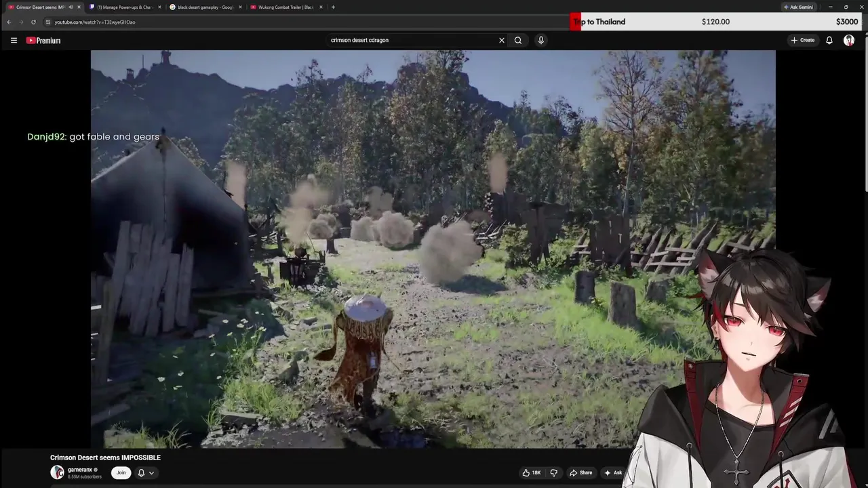Click the 8.55M subscribers text
Image resolution: width=868 pixels, height=488 pixels.
pyautogui.click(x=85, y=476)
